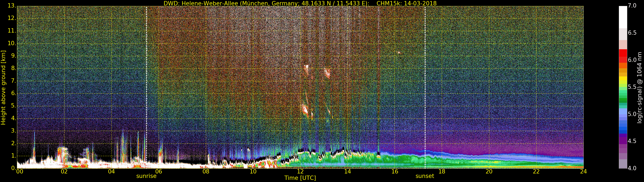Viewport: 644px width, 182px height.
Task: Click the 12. height tick label
Action: pyautogui.click(x=12, y=18)
